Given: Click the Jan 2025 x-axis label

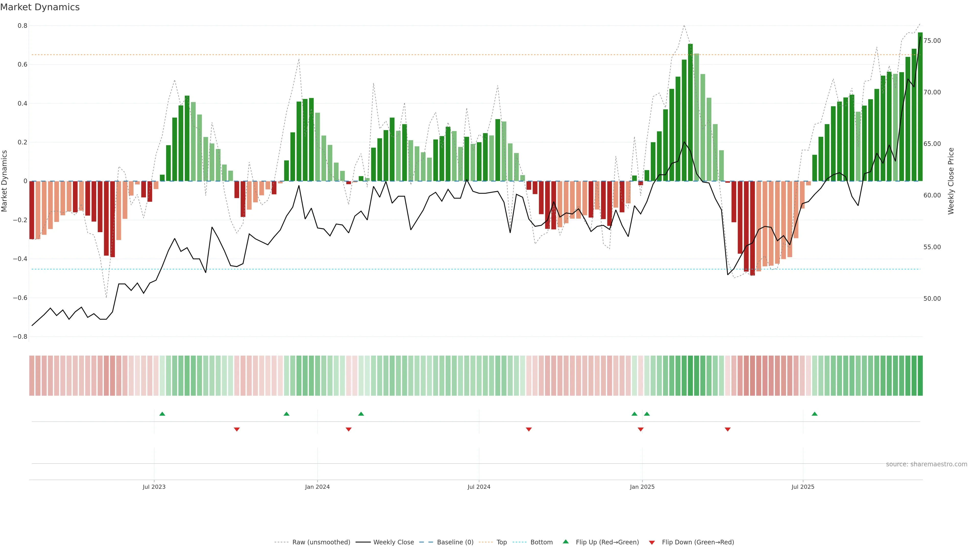Looking at the screenshot, I should click(642, 487).
